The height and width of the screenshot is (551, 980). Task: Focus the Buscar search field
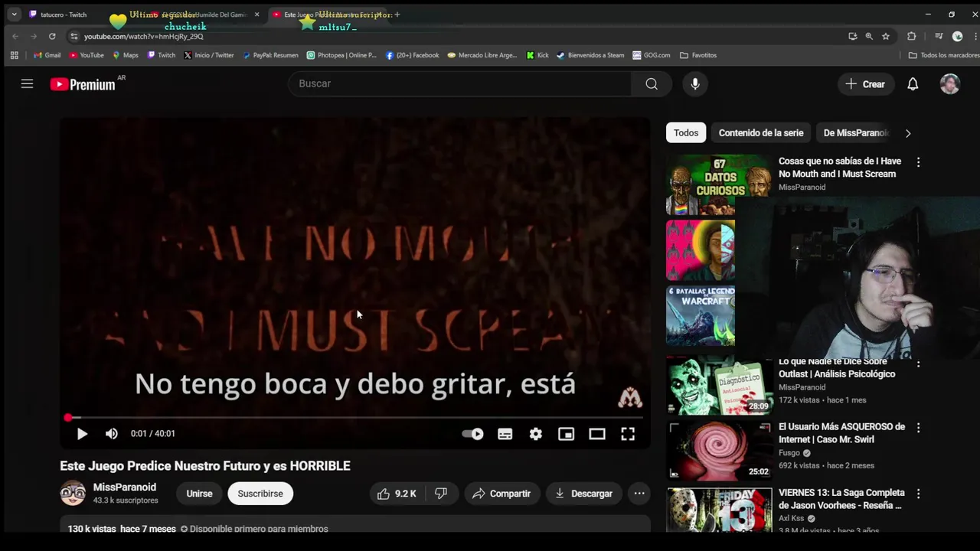(459, 84)
